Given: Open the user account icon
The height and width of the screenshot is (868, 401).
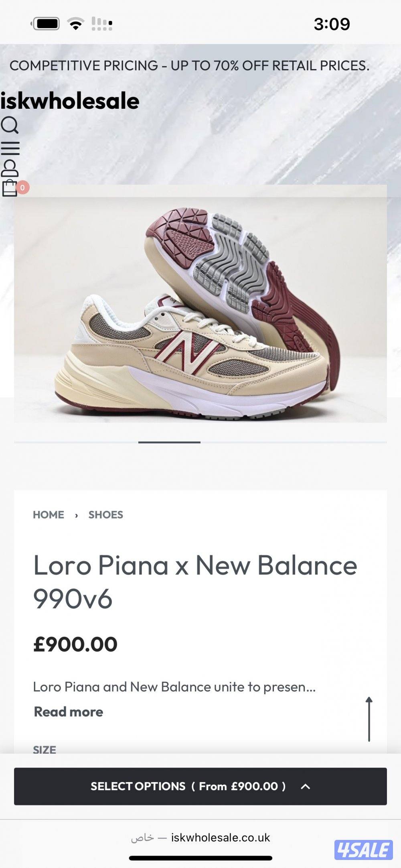Looking at the screenshot, I should (x=10, y=169).
